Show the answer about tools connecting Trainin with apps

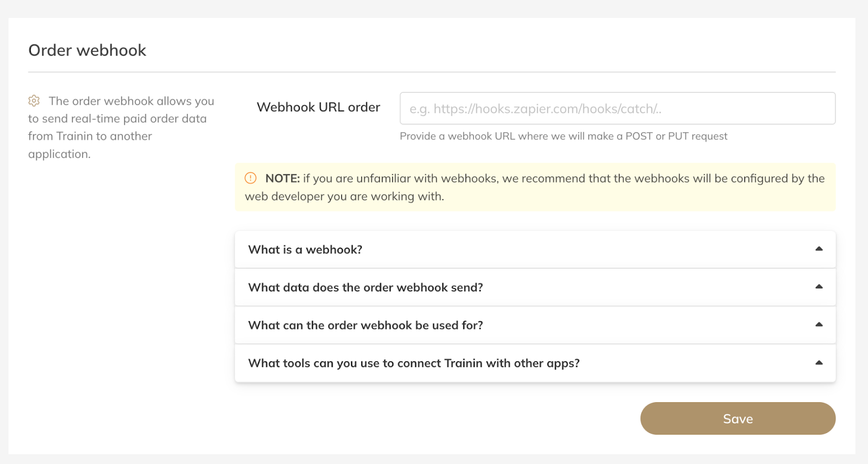click(x=413, y=364)
